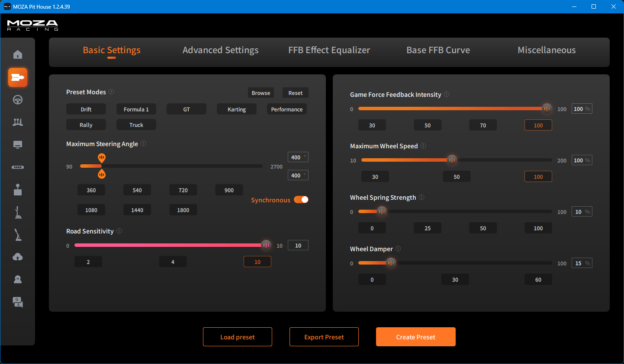Image resolution: width=624 pixels, height=364 pixels.
Task: Click the Export Preset button
Action: 324,337
